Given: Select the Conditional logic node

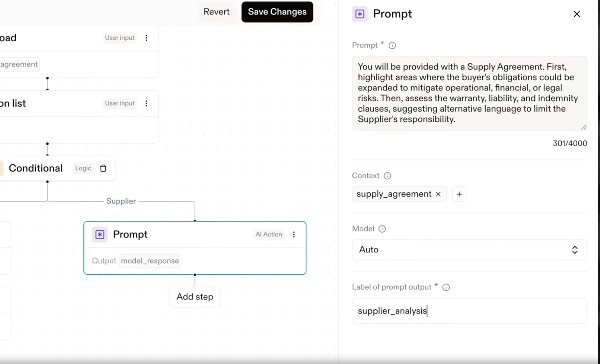Looking at the screenshot, I should coord(36,168).
